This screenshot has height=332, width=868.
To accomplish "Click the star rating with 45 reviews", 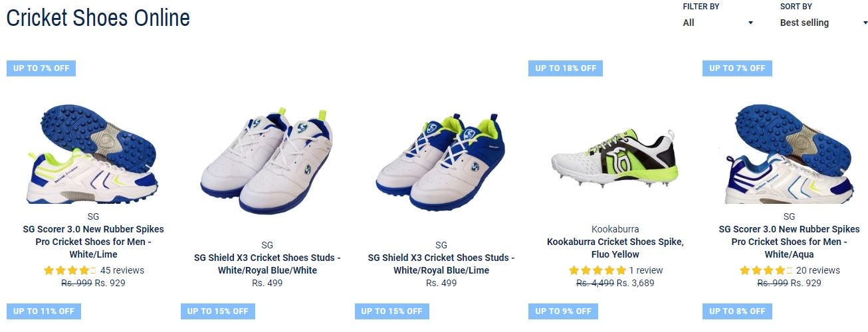I will [70, 270].
